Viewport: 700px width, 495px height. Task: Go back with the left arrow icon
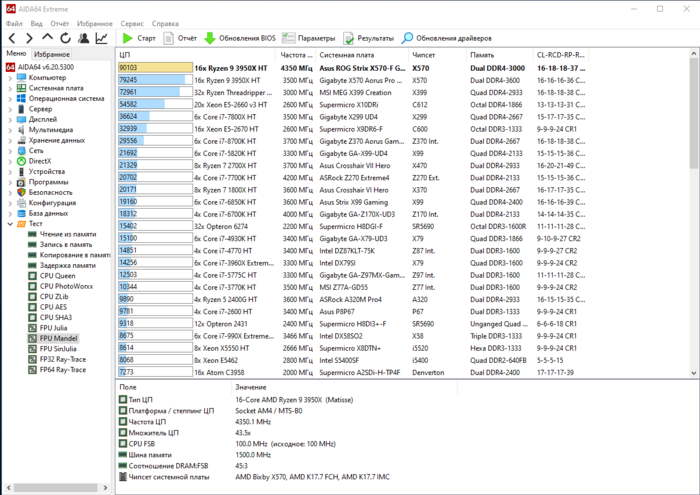[x=12, y=38]
